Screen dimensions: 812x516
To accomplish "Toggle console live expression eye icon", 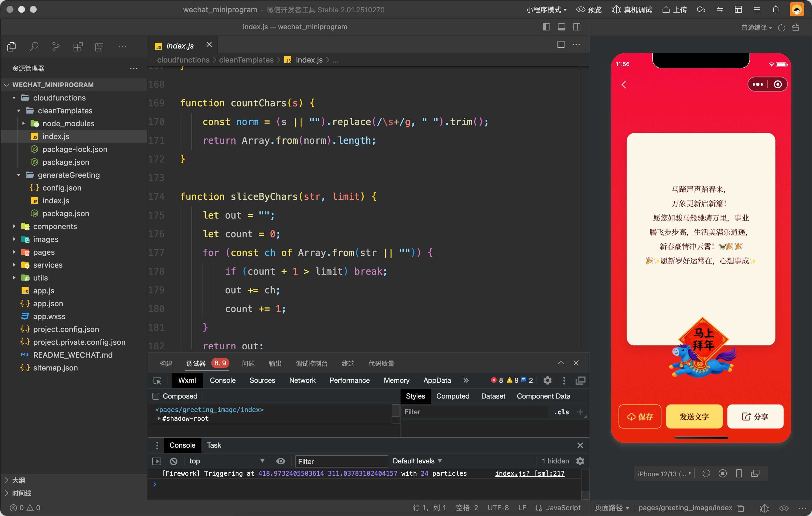I will coord(280,461).
